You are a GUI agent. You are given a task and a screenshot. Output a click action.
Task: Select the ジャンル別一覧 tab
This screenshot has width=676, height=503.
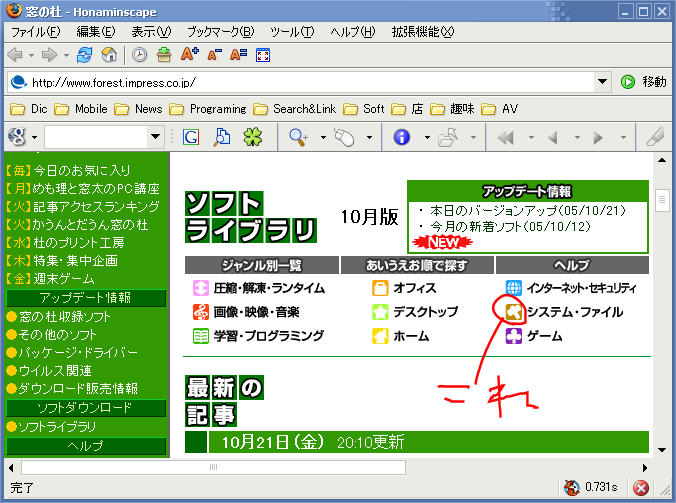click(x=262, y=265)
